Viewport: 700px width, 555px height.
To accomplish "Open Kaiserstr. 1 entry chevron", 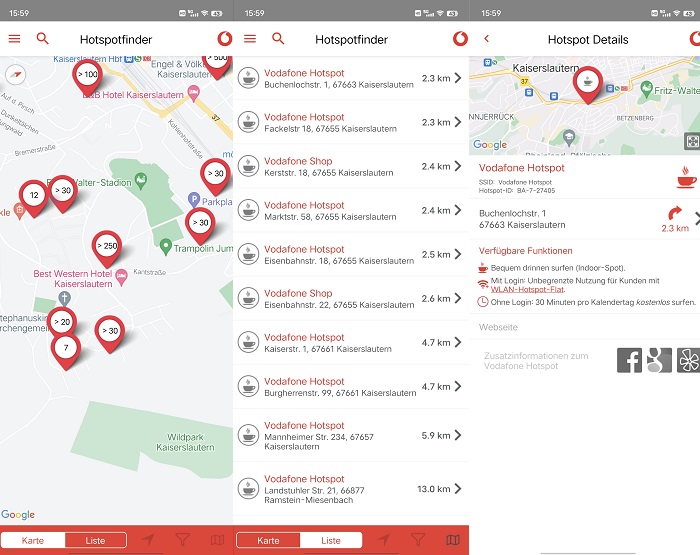I will pyautogui.click(x=458, y=342).
